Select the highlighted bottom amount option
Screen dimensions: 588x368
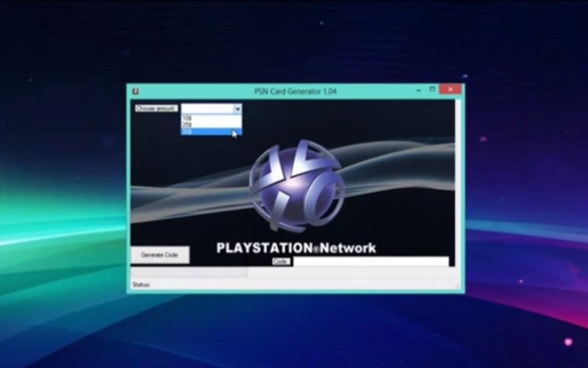click(x=211, y=132)
